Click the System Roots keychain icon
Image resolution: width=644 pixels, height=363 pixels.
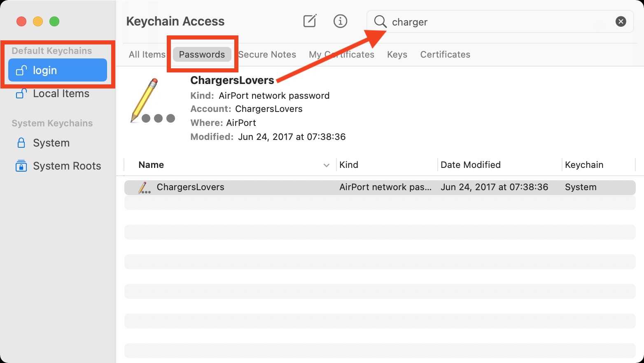(21, 166)
